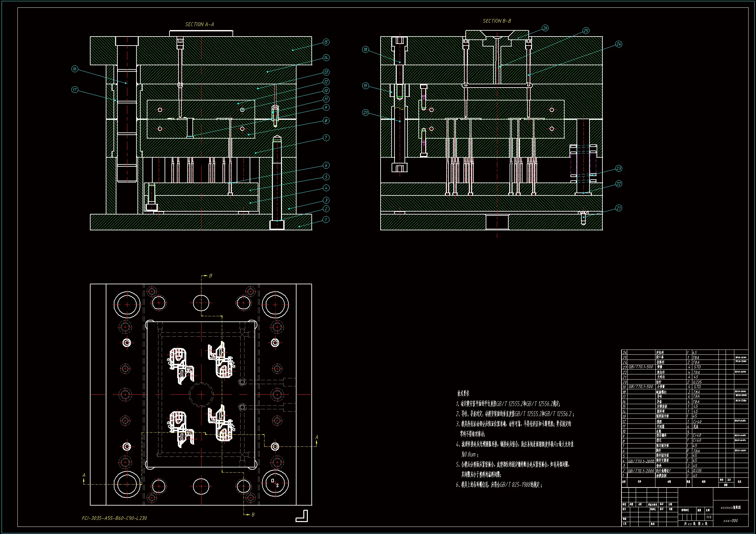Viewport: 756px width, 534px height.
Task: Click the SECTION A-A title text
Action: point(199,24)
